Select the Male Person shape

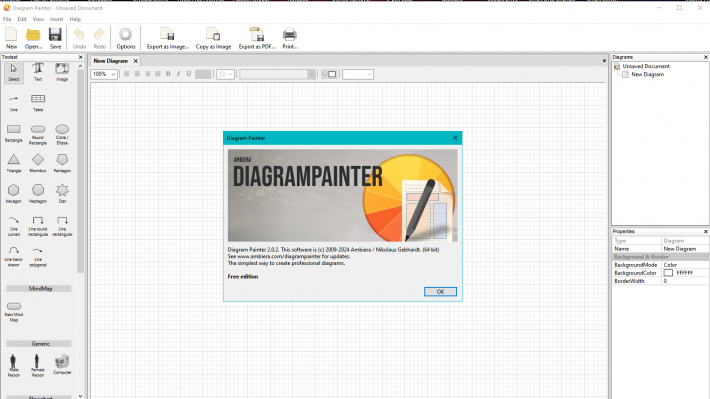14,365
